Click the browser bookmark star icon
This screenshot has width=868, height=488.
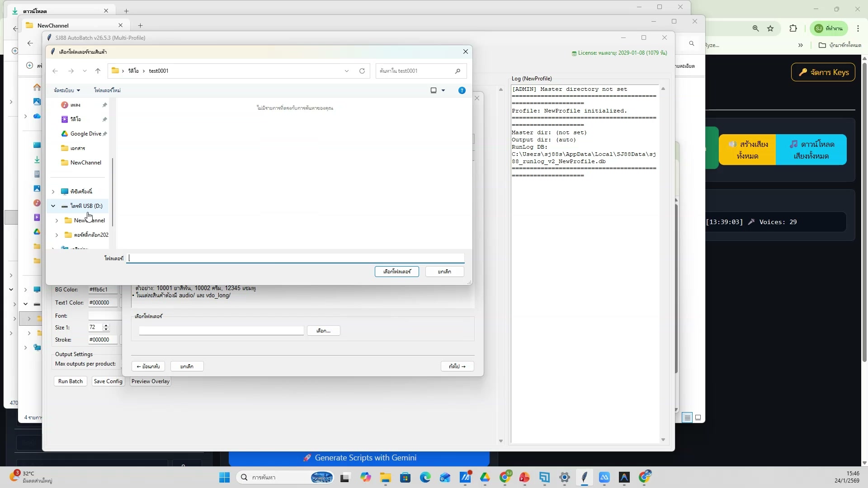(x=770, y=28)
